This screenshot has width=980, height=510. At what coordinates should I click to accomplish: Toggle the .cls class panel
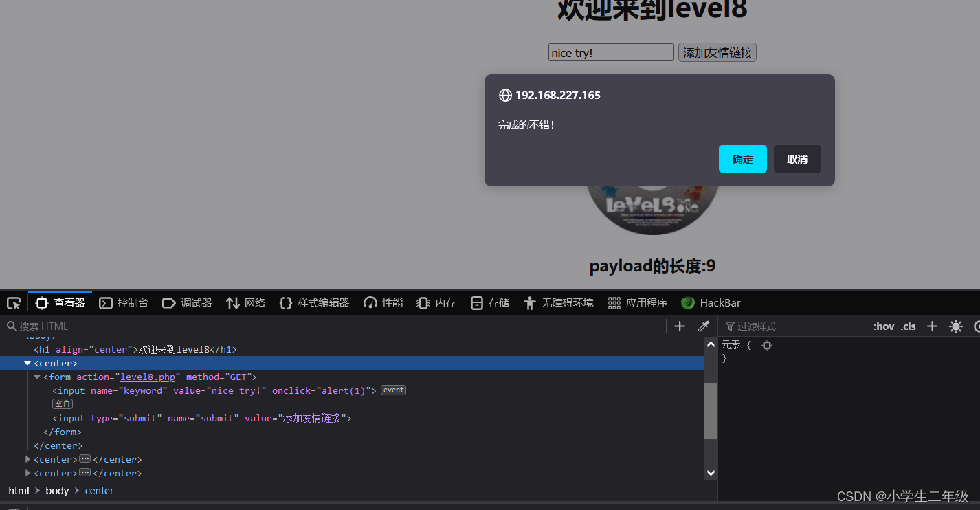click(x=909, y=326)
